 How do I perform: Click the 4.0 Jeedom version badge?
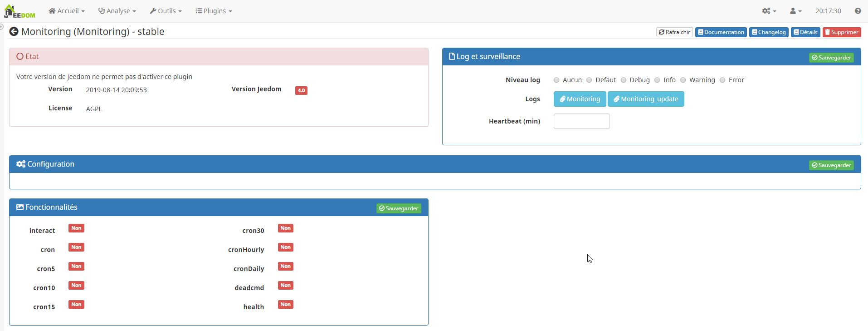click(x=301, y=90)
